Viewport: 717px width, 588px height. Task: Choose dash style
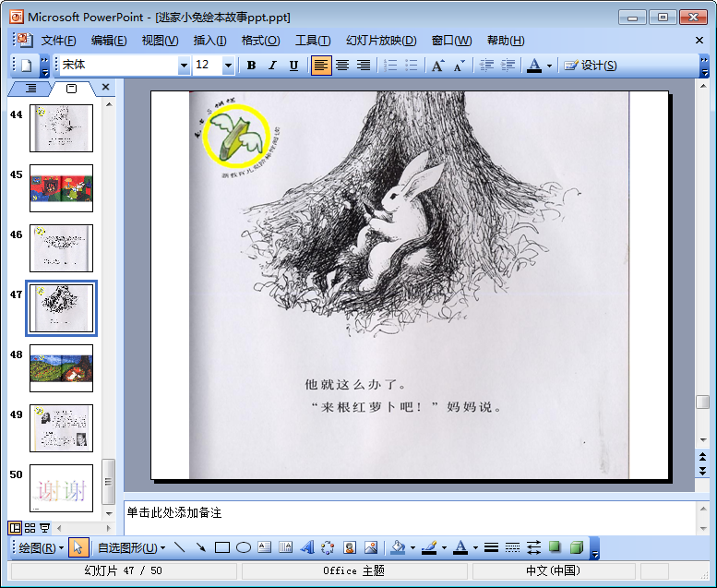point(512,547)
